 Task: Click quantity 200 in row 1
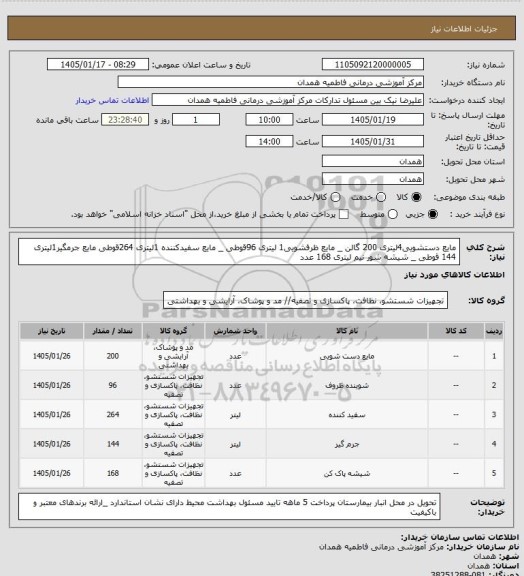coord(112,356)
